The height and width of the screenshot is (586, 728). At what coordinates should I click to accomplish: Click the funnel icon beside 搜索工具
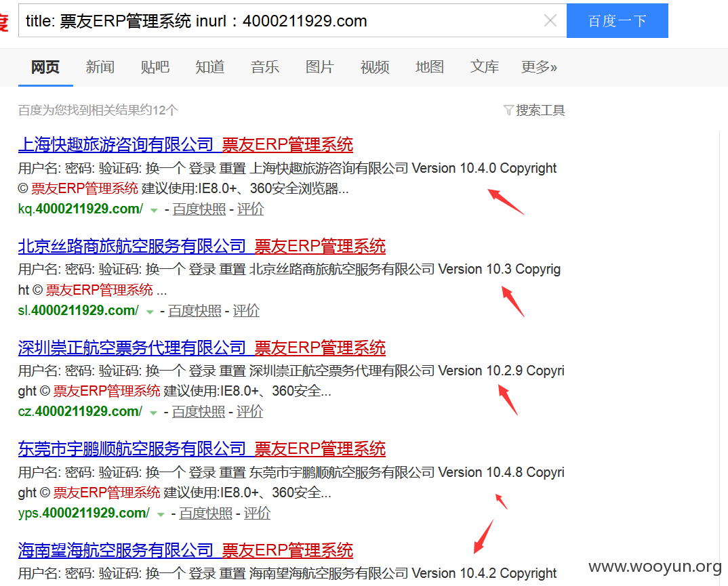(x=508, y=110)
